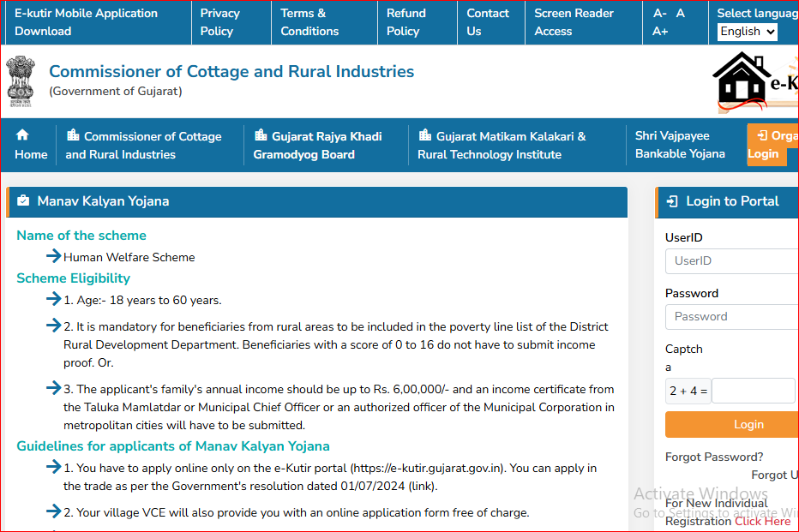
Task: Open Gujarat Rajya Khadi Gramodyog Board menu
Action: pos(317,145)
